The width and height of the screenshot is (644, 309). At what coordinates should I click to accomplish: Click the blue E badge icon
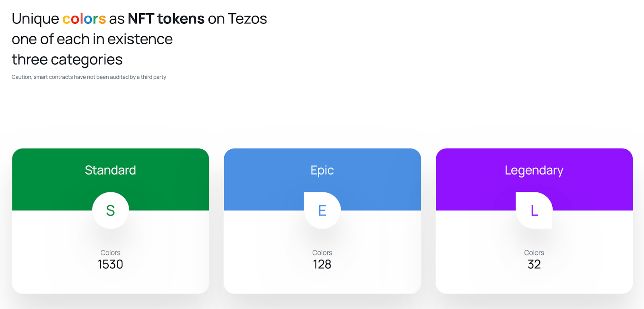coord(322,210)
